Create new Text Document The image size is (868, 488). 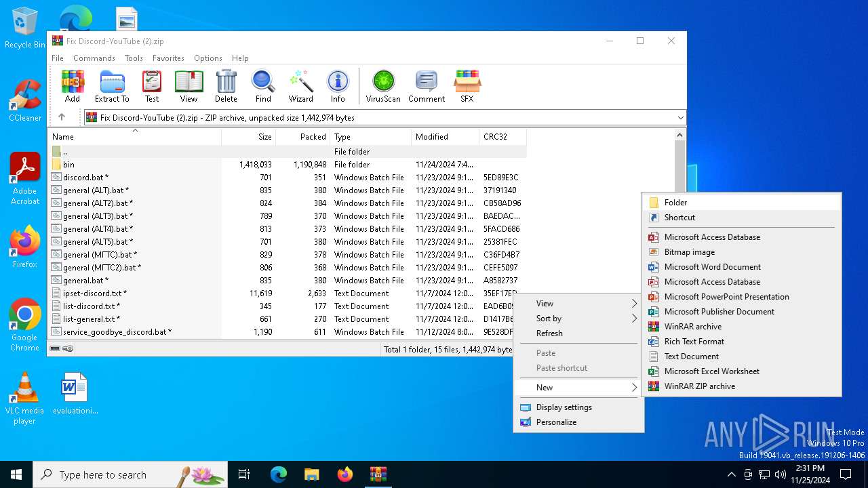pyautogui.click(x=742, y=357)
